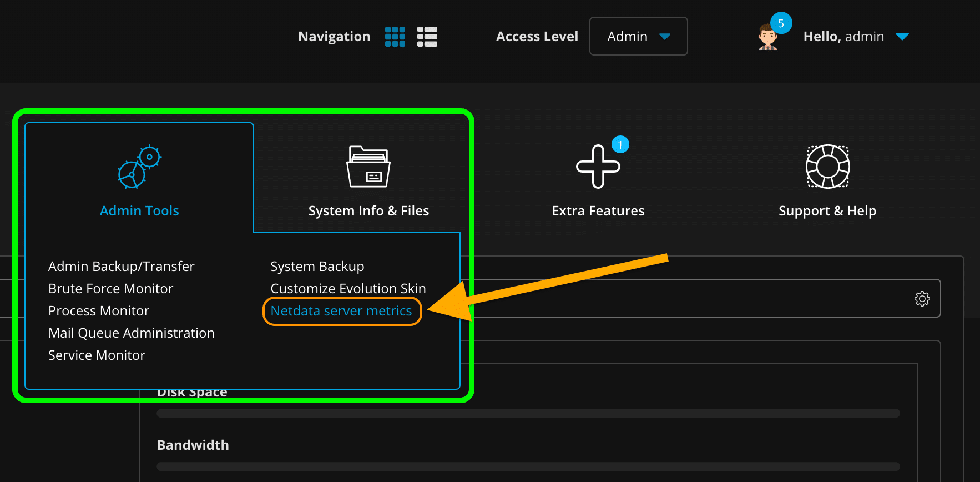Open the Admin Tools menu label

139,211
